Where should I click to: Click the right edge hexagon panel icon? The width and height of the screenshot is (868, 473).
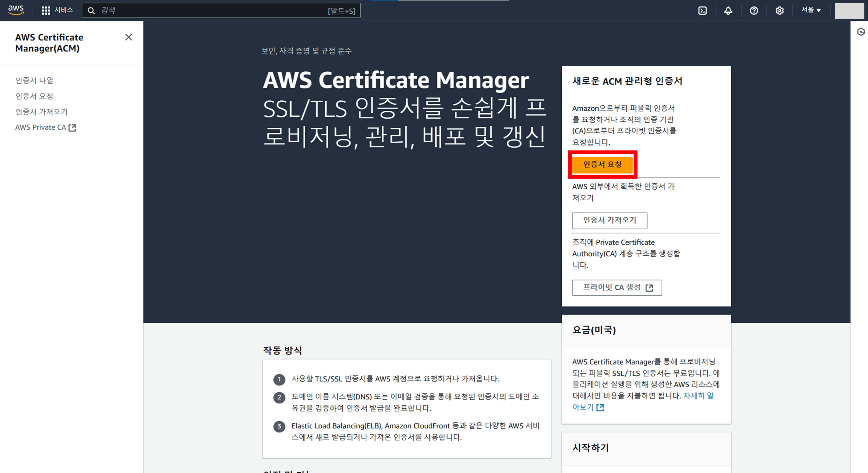click(861, 32)
